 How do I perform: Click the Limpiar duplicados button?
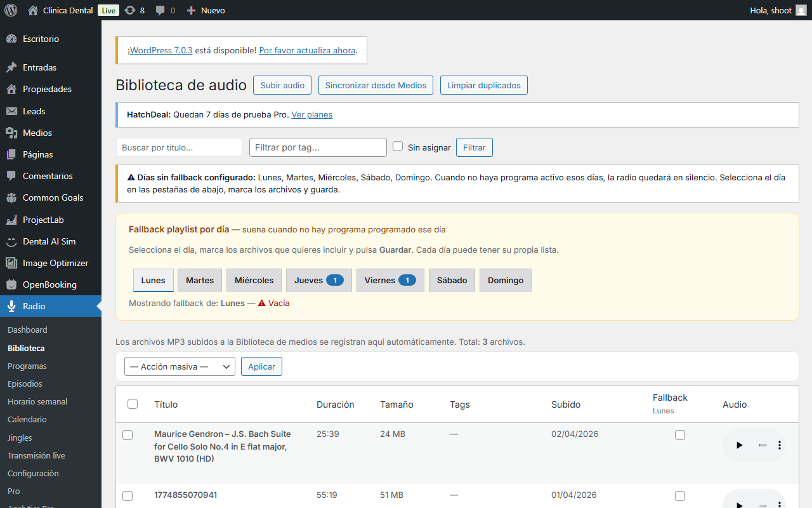[484, 85]
